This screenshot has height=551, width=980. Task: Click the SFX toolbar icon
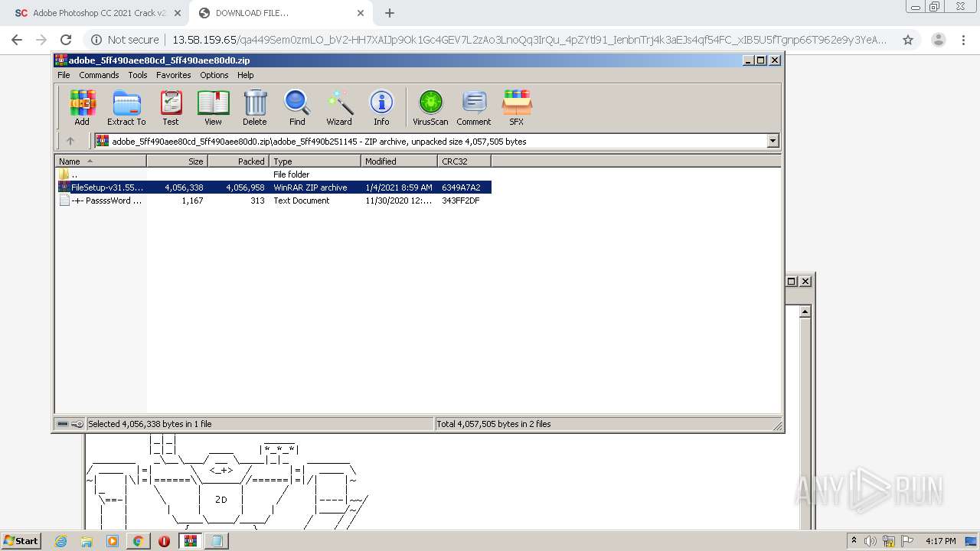(517, 107)
